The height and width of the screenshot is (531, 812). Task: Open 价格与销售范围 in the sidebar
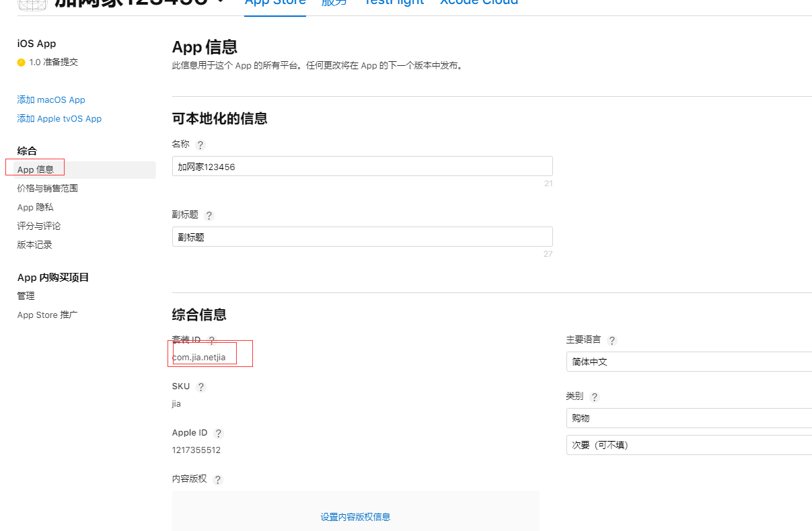tap(48, 188)
